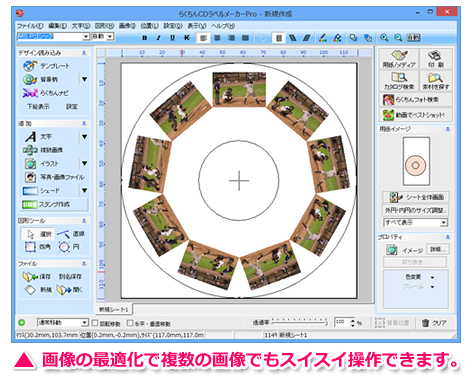This screenshot has height=381, width=469.
Task: Toggle underline U formatting
Action: tap(172, 38)
